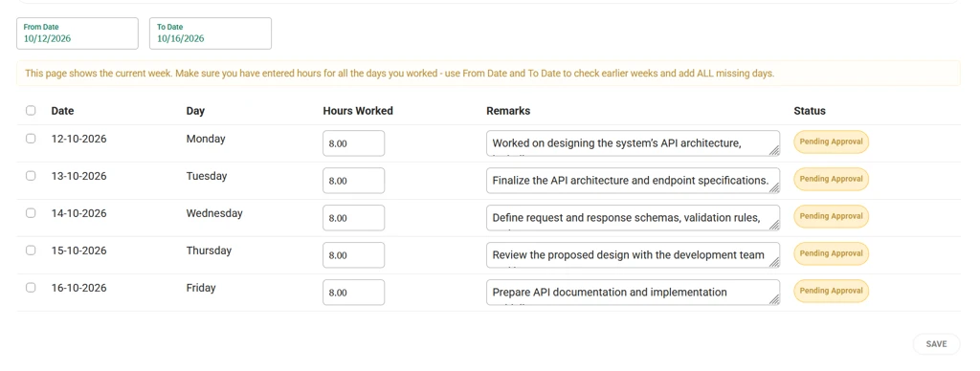Select the 15-10-2026 Thursday row checkbox
Screen dimensions: 980x371
pyautogui.click(x=31, y=251)
